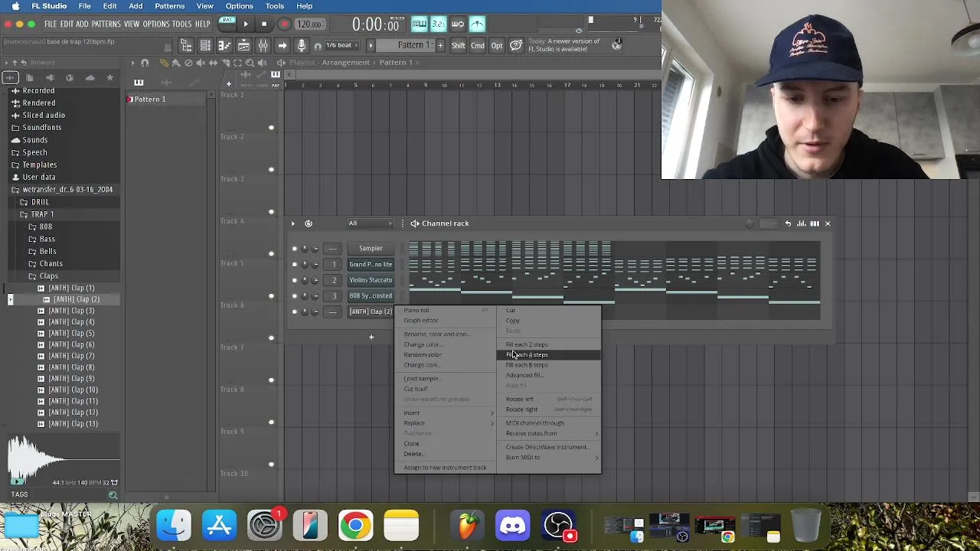Mute the [ANTH] Clap (2) channel LED

[x=295, y=312]
